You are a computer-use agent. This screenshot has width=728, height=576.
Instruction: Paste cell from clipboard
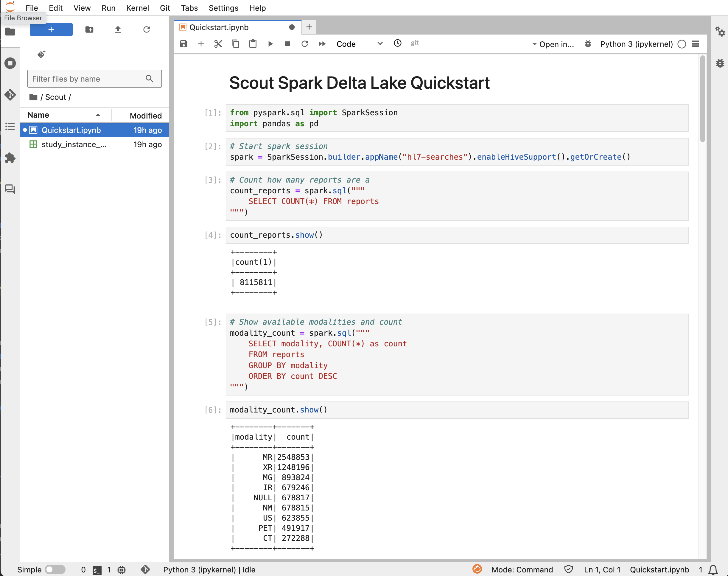253,44
